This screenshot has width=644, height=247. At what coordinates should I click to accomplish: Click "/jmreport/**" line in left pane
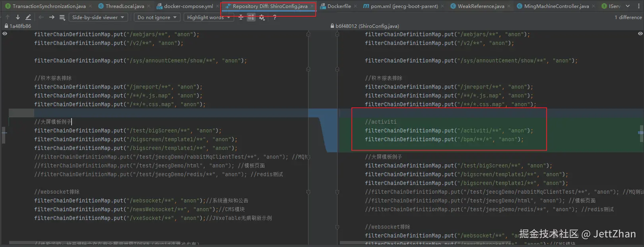tap(118, 87)
